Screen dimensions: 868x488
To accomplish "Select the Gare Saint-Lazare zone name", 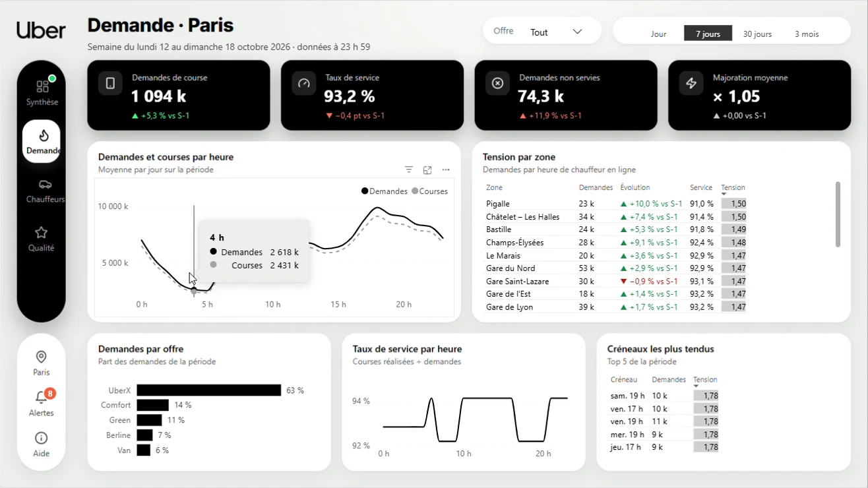I will coord(518,282).
